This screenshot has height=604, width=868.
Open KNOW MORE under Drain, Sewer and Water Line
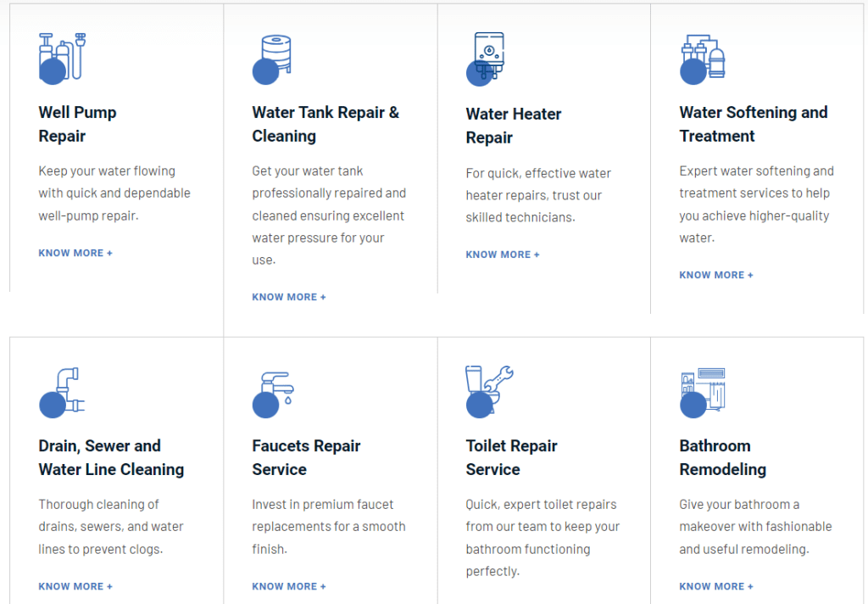(75, 585)
